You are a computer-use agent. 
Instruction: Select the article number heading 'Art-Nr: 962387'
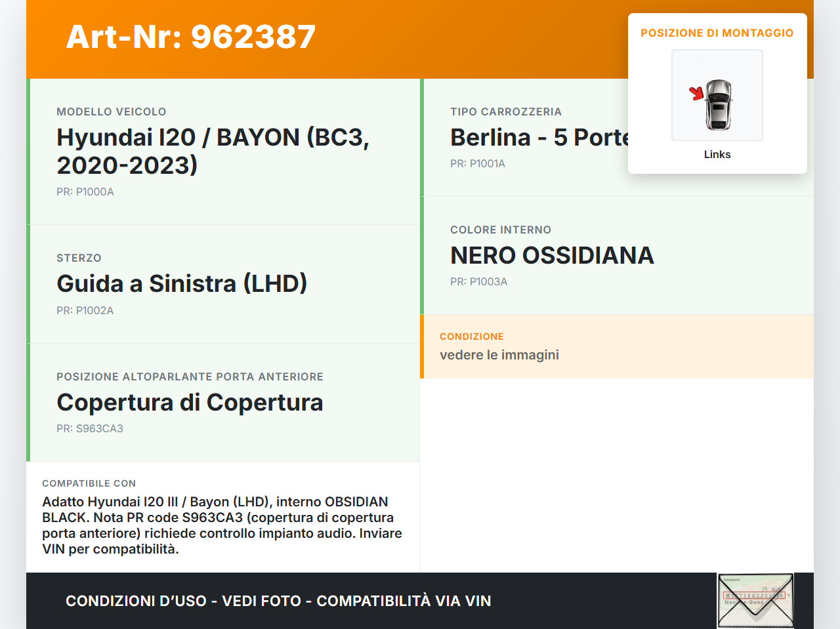point(191,37)
